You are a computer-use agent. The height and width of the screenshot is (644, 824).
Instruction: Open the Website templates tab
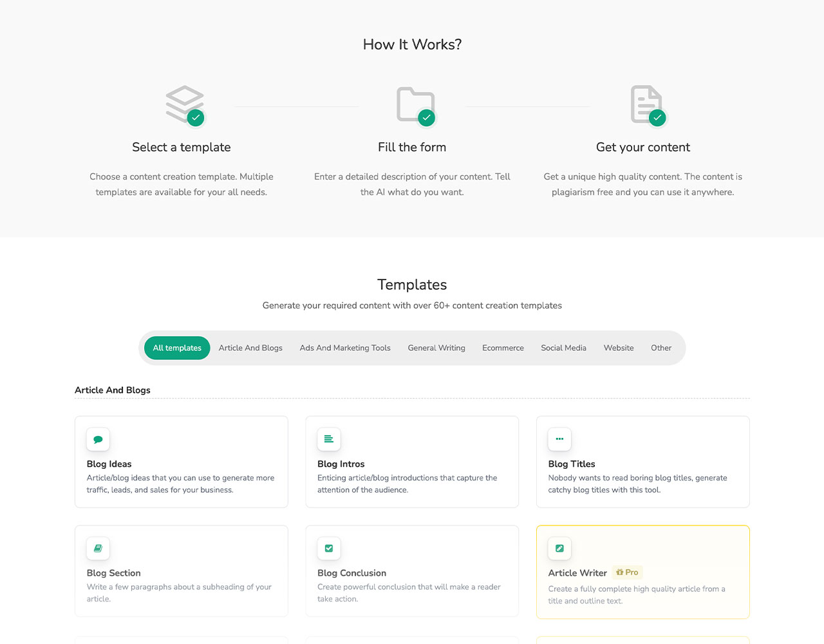(619, 348)
